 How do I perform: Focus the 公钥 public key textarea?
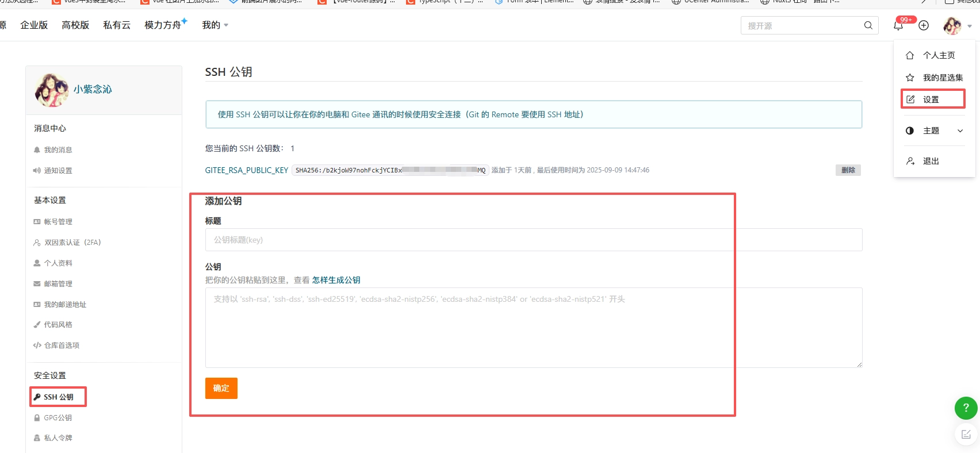pos(534,328)
